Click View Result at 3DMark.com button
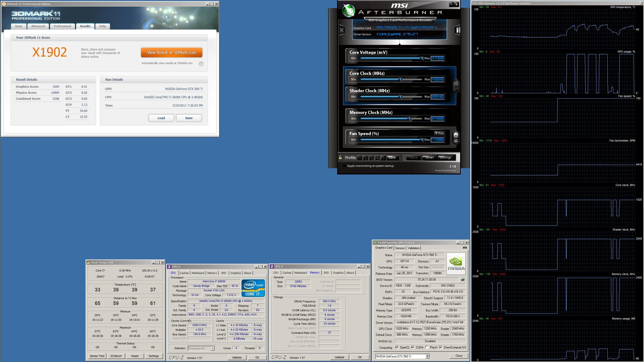Image resolution: width=644 pixels, height=362 pixels. point(172,53)
